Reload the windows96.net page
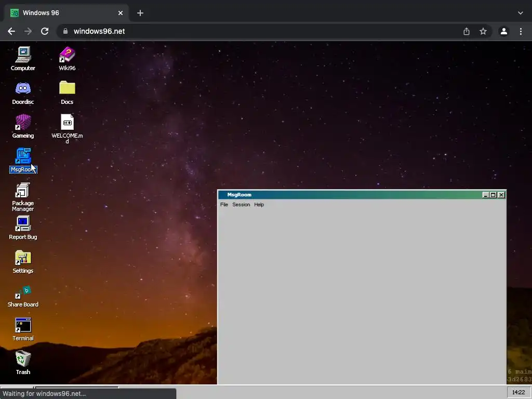532x399 pixels. pos(45,31)
